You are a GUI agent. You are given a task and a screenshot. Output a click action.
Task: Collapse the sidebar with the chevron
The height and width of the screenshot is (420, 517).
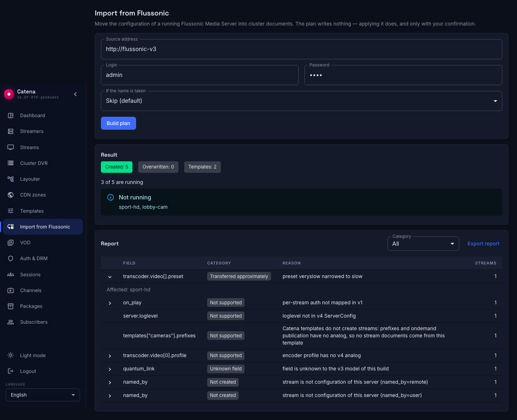75,94
